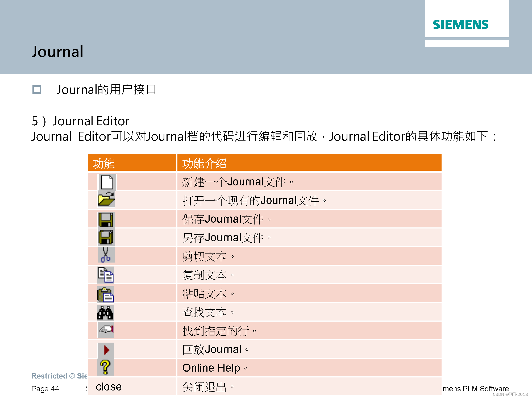Click the SIEMENS logo
This screenshot has height=399, width=532.
pos(461,25)
